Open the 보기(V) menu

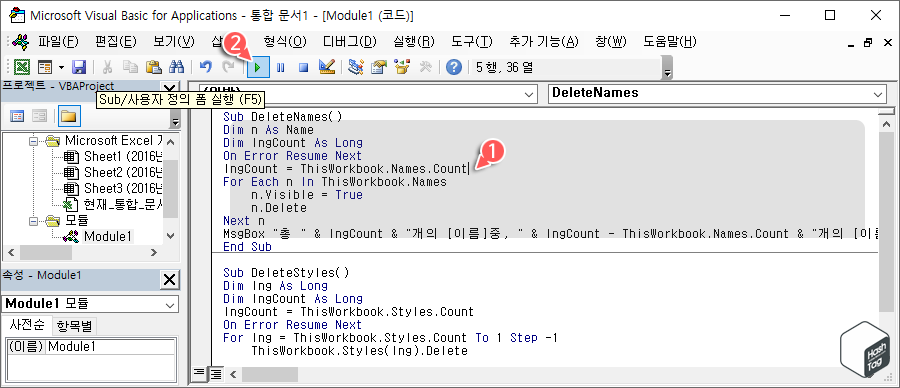174,42
